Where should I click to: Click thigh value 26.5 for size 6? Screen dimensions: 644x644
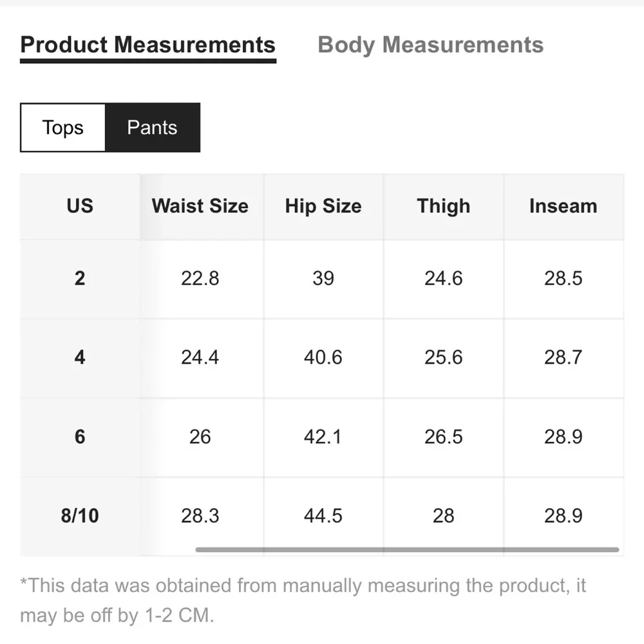tap(443, 437)
